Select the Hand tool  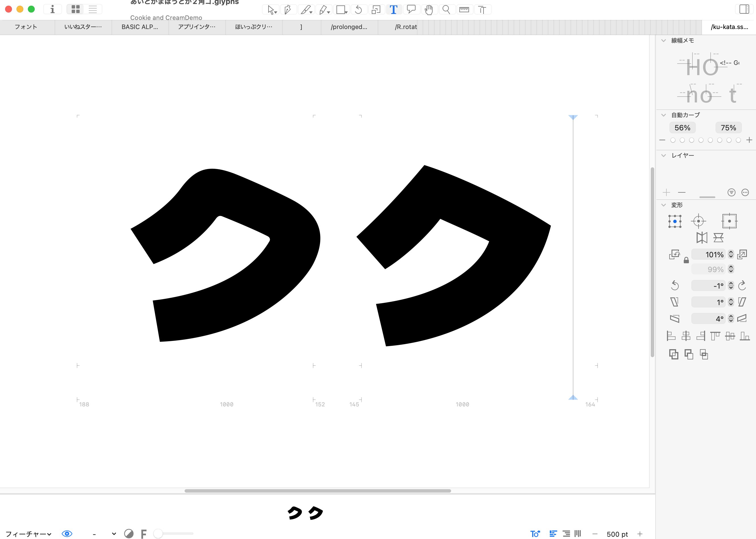429,10
